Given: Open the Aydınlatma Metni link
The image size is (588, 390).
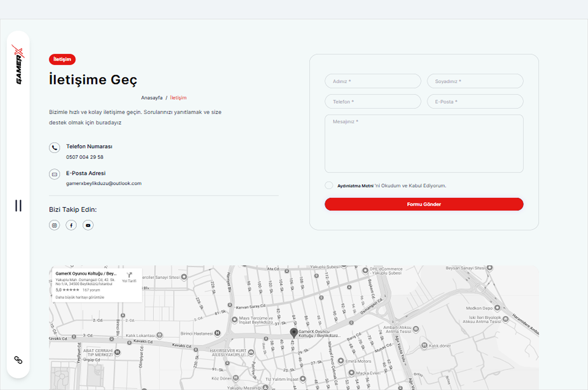Looking at the screenshot, I should (x=355, y=186).
